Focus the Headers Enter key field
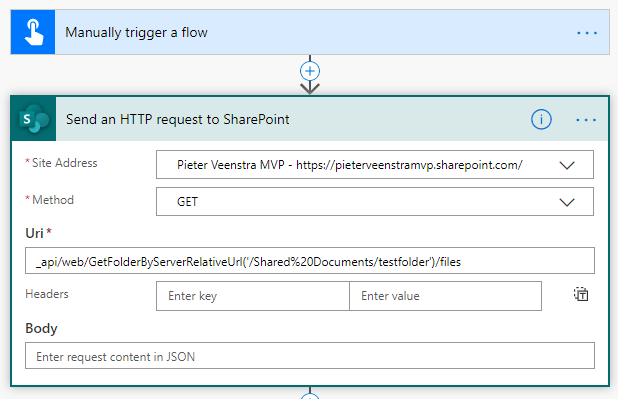Screen dimensions: 618x399 click(253, 296)
